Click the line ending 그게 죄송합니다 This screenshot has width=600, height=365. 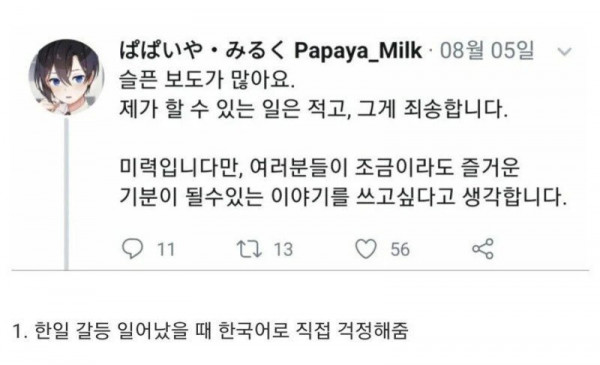pyautogui.click(x=313, y=109)
